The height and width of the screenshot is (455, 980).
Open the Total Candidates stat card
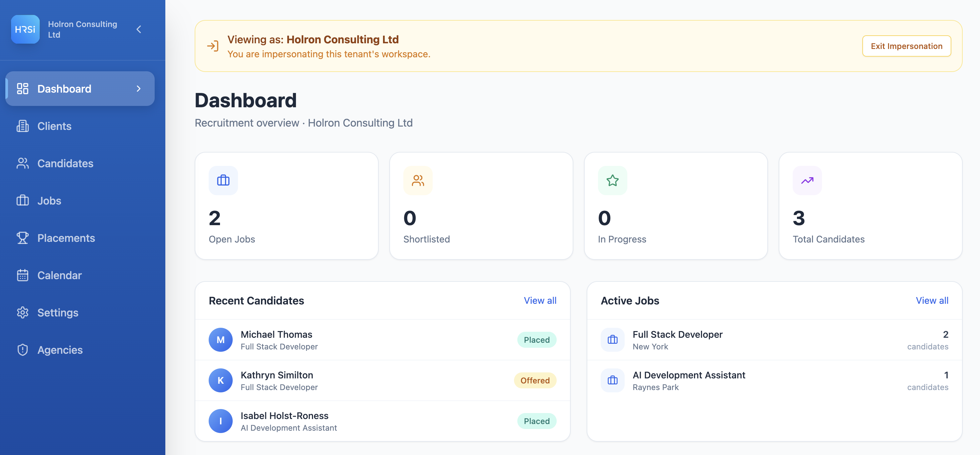(870, 206)
